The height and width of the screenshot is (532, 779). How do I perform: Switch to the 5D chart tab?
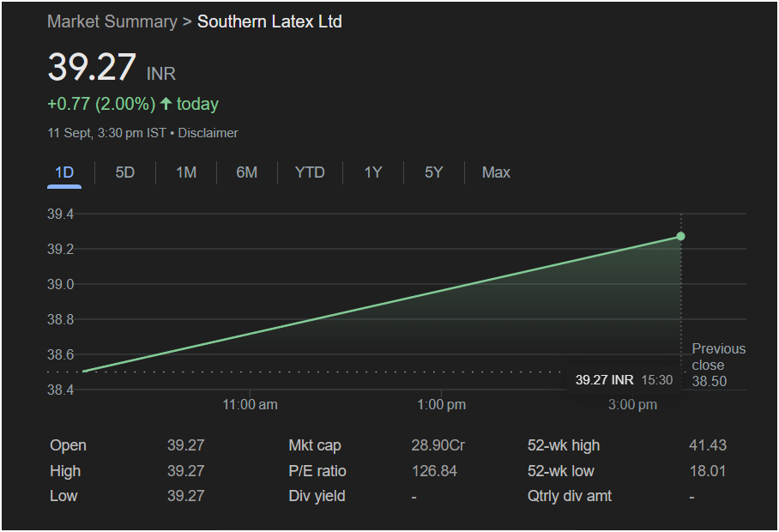(125, 172)
